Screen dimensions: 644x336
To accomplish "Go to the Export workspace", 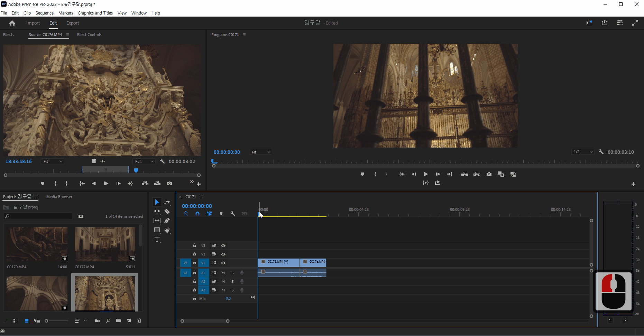I will coord(73,23).
